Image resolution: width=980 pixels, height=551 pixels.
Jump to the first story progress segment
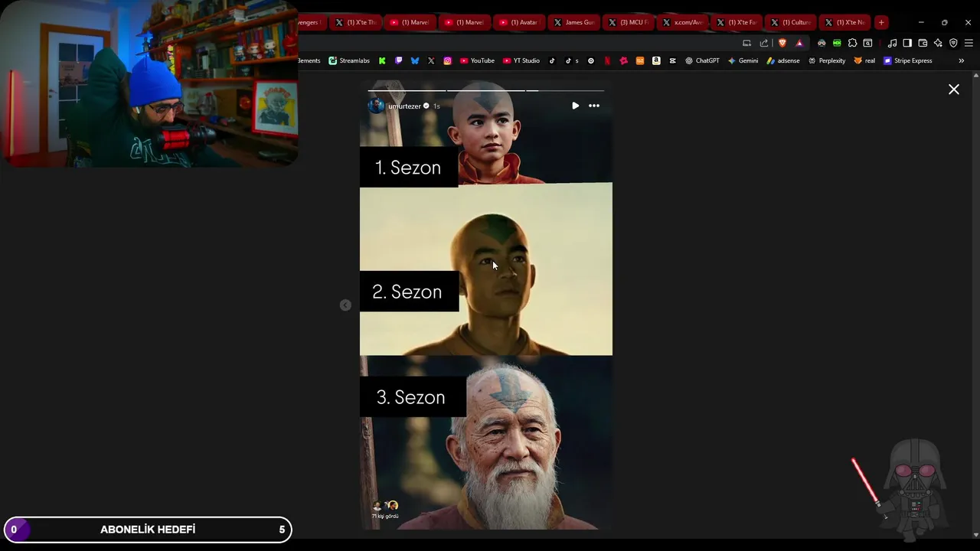[x=406, y=90]
